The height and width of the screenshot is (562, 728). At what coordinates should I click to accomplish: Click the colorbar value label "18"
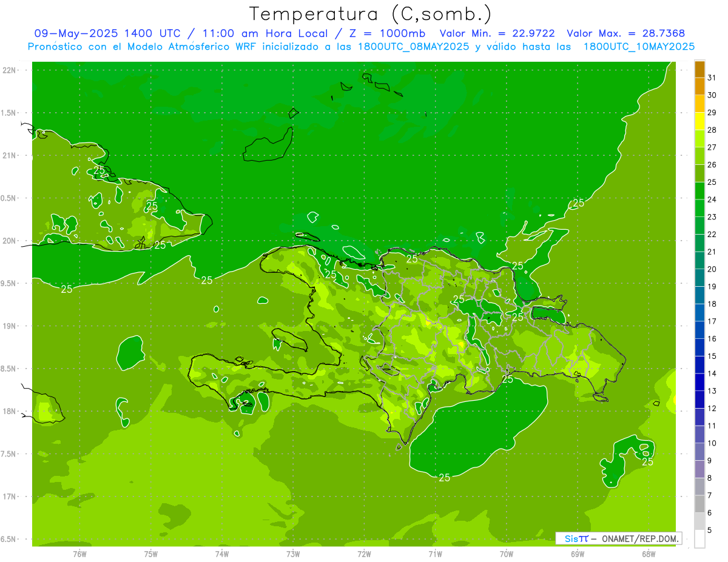[712, 304]
